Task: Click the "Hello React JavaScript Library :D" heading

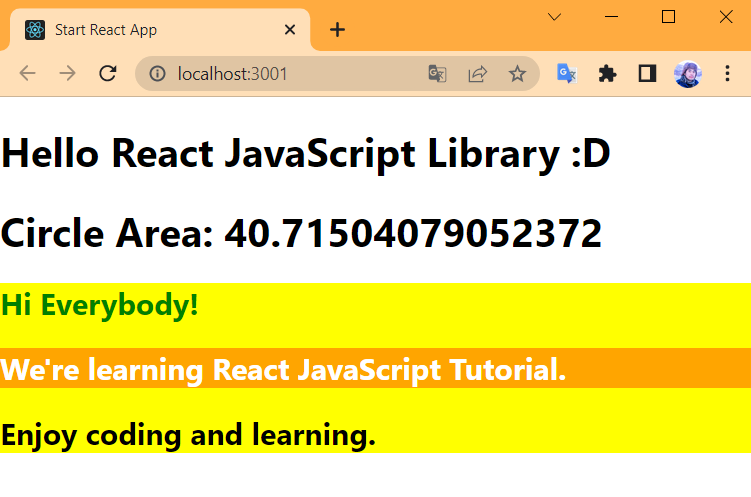Action: (306, 153)
